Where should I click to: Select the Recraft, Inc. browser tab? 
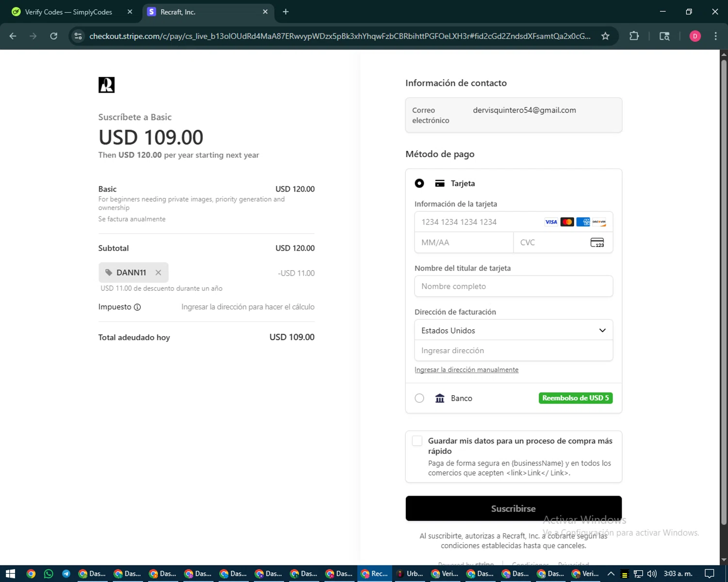(x=209, y=12)
